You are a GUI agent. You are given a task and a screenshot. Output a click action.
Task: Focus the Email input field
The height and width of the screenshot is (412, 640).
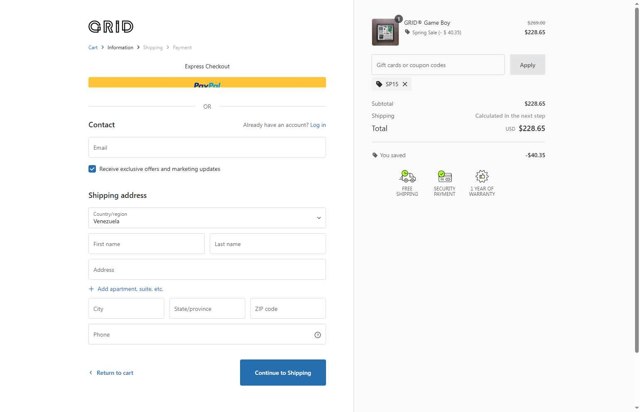(207, 147)
